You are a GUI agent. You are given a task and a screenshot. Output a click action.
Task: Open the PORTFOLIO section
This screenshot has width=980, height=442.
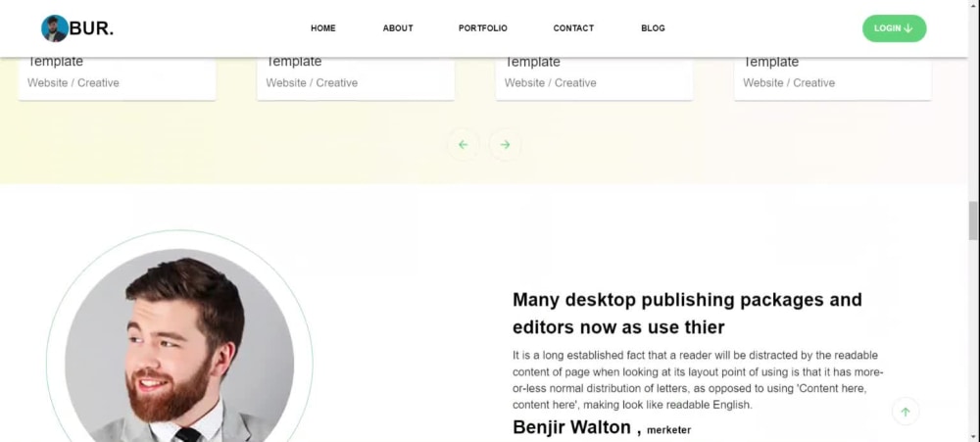click(483, 28)
